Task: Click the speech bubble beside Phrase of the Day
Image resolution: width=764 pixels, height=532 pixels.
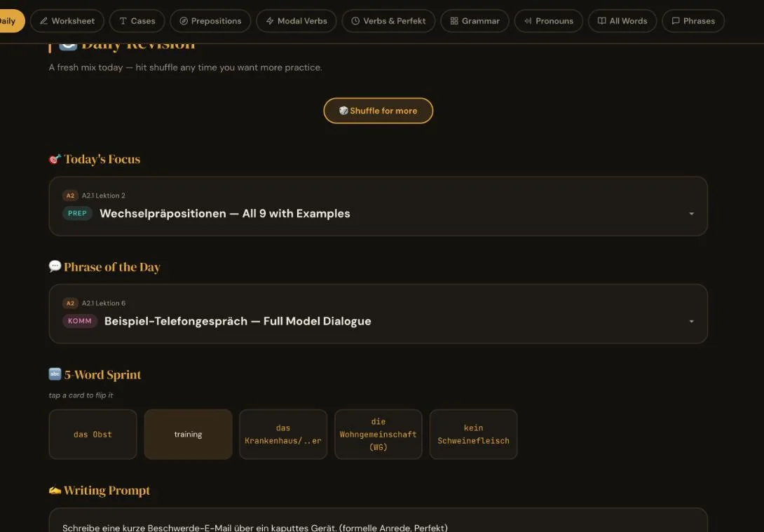Action: point(55,266)
